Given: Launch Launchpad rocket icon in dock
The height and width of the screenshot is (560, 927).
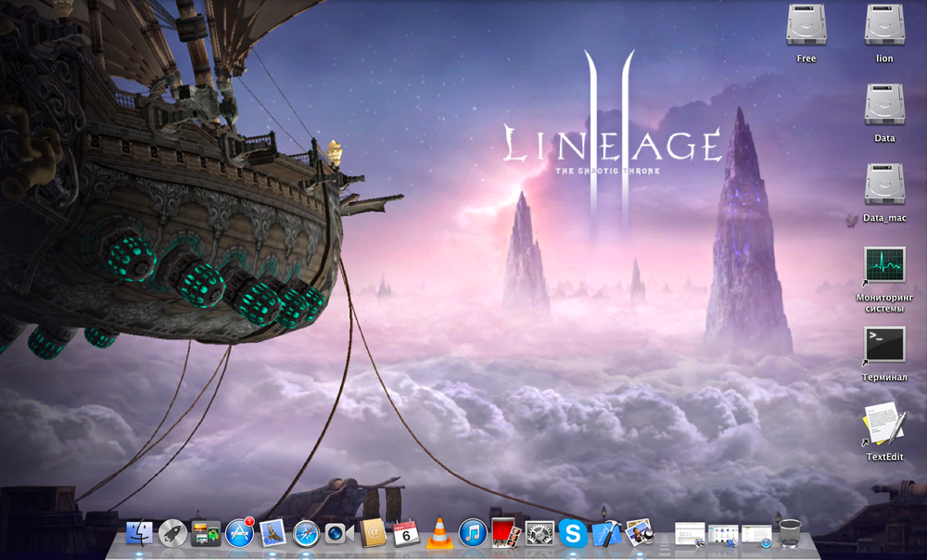Looking at the screenshot, I should coord(172,532).
